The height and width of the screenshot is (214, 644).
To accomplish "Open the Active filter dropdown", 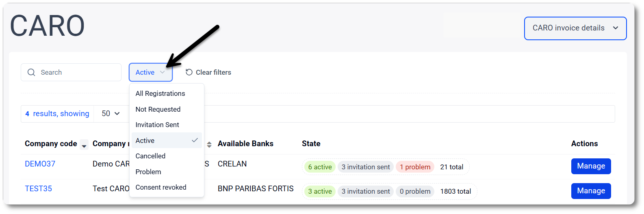I will click(x=150, y=72).
